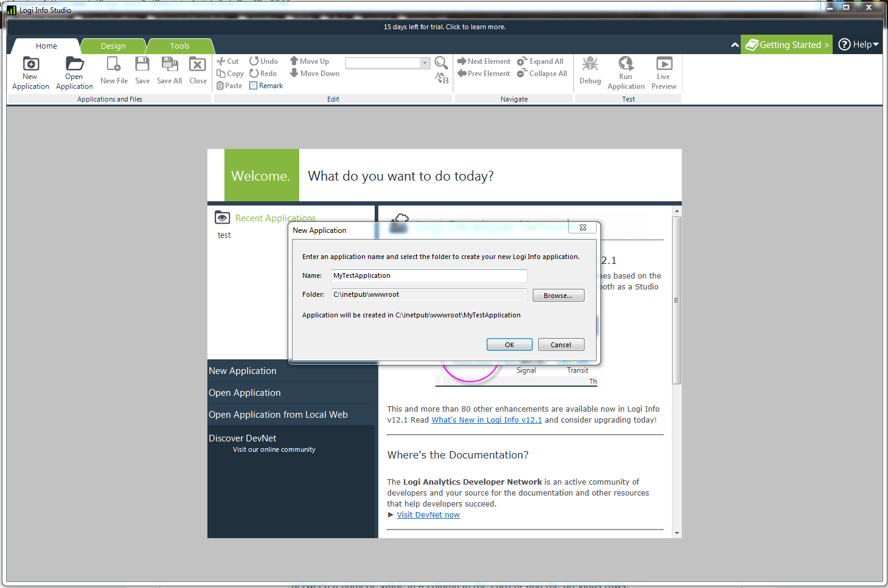Collapse the ribbon with the up chevron
888x588 pixels.
(735, 45)
